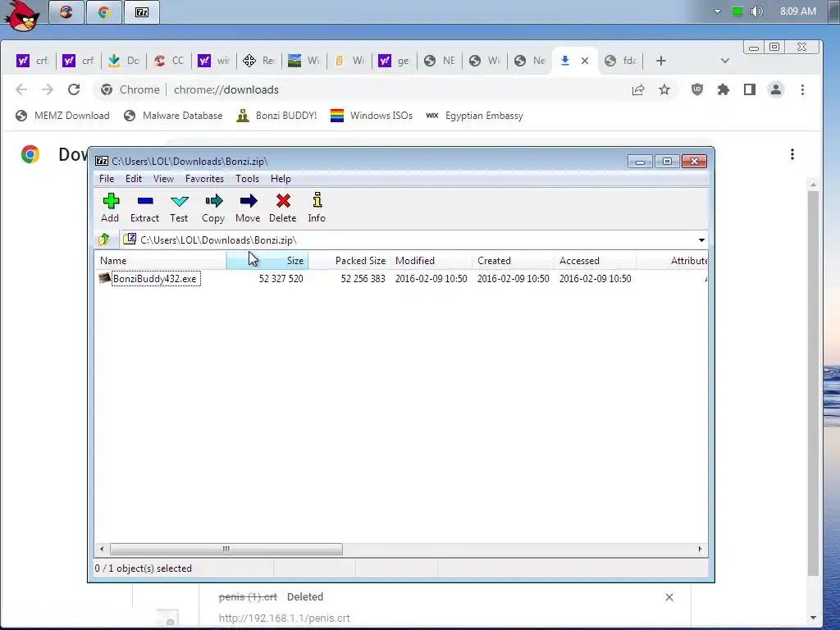This screenshot has height=630, width=840.
Task: Run the Test archive tool
Action: point(179,202)
